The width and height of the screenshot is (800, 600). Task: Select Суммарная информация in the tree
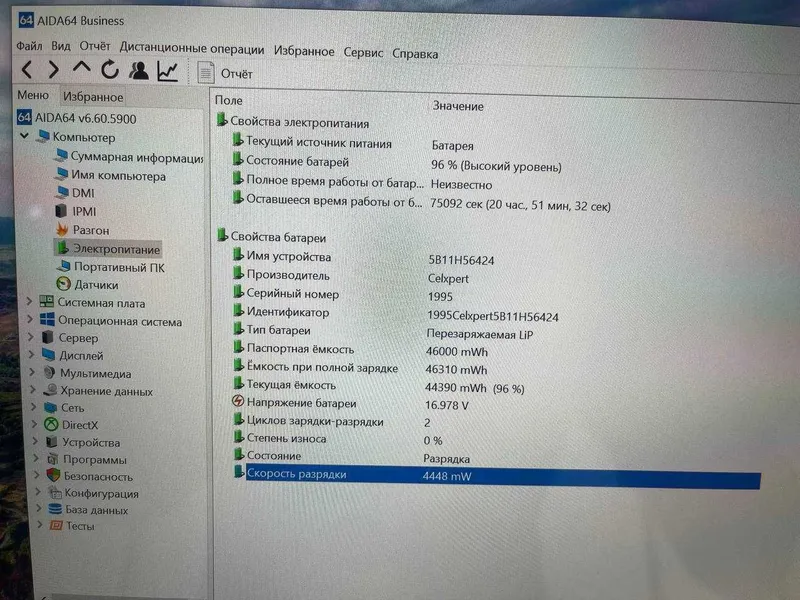(128, 157)
